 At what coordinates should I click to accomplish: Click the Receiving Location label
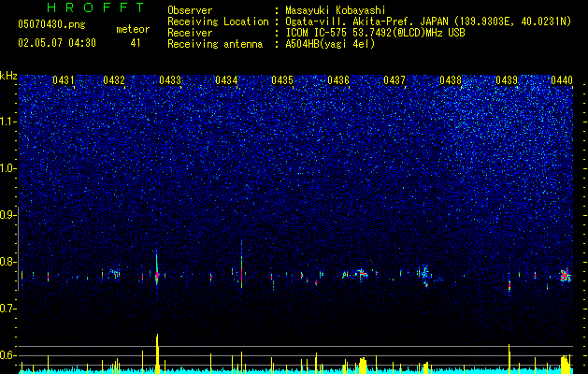pyautogui.click(x=218, y=22)
